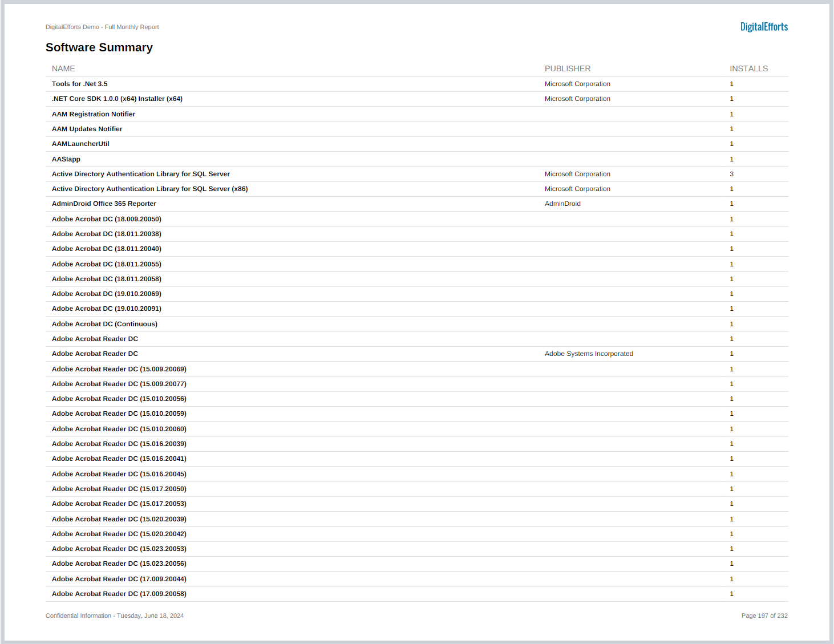The height and width of the screenshot is (644, 834).
Task: Select the 'AASIapp' row
Action: point(417,159)
